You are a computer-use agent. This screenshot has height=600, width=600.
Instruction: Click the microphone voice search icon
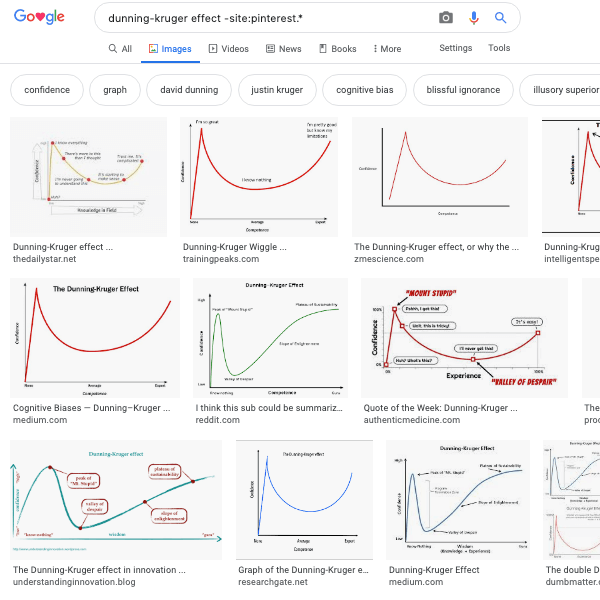[474, 18]
